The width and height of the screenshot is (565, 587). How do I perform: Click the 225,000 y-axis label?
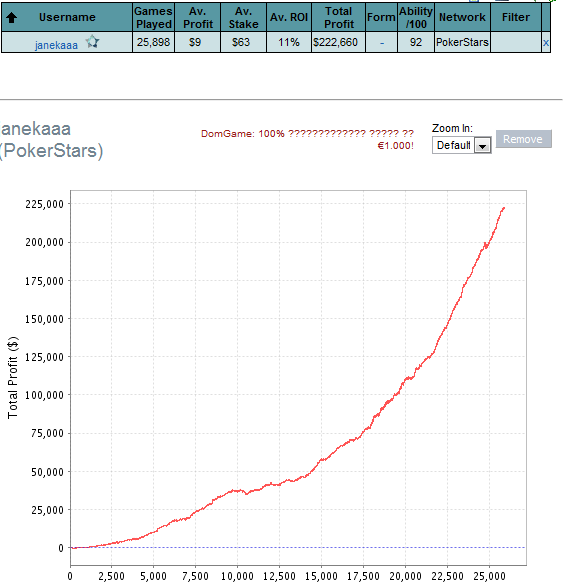pyautogui.click(x=45, y=204)
